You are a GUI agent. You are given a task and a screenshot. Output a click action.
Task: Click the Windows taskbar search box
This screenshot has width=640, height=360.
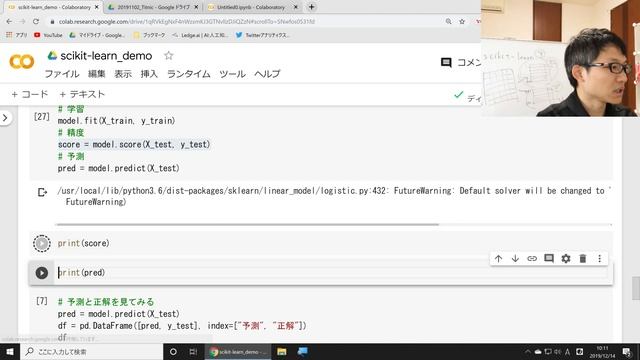coord(91,351)
